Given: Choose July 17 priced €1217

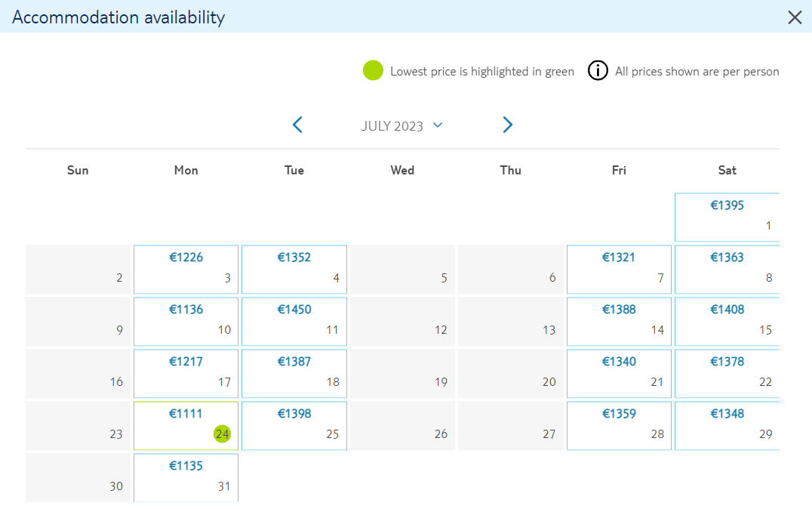Looking at the screenshot, I should tap(186, 374).
